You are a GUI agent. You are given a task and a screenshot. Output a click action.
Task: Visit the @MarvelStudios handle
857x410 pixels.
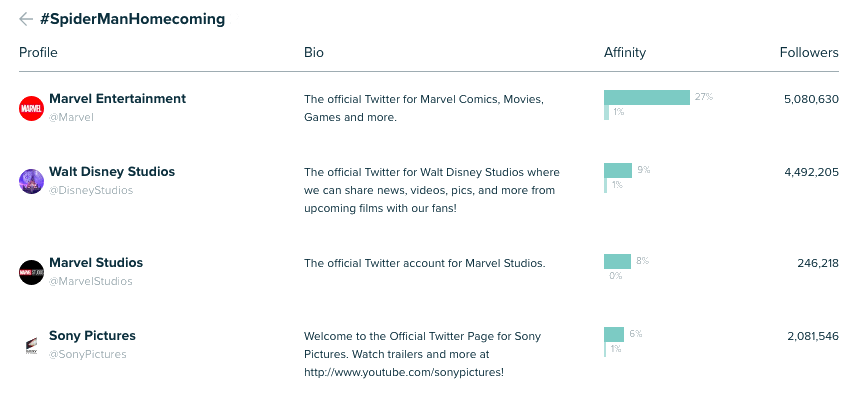[x=91, y=281]
